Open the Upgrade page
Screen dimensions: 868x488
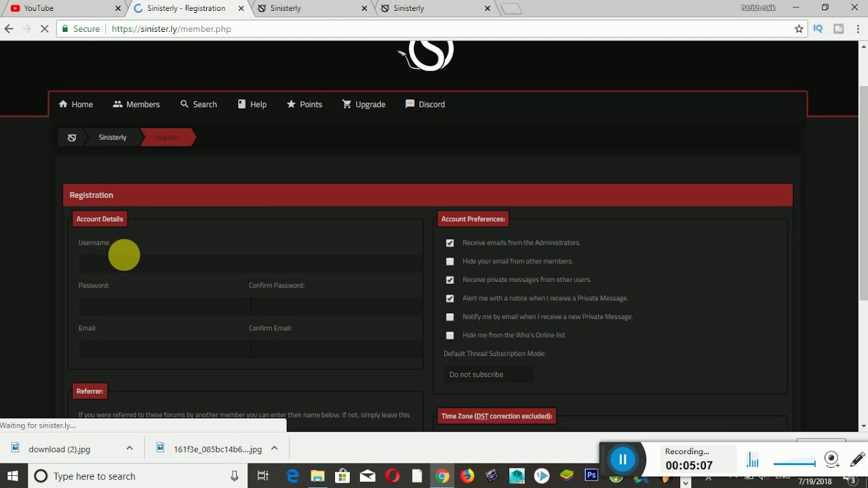click(363, 104)
